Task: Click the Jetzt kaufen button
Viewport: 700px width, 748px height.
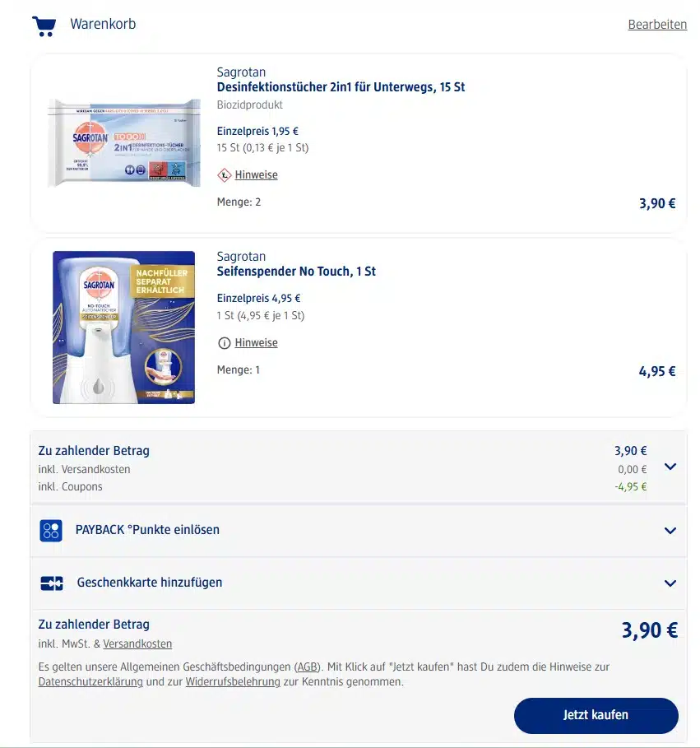Action: coord(596,715)
